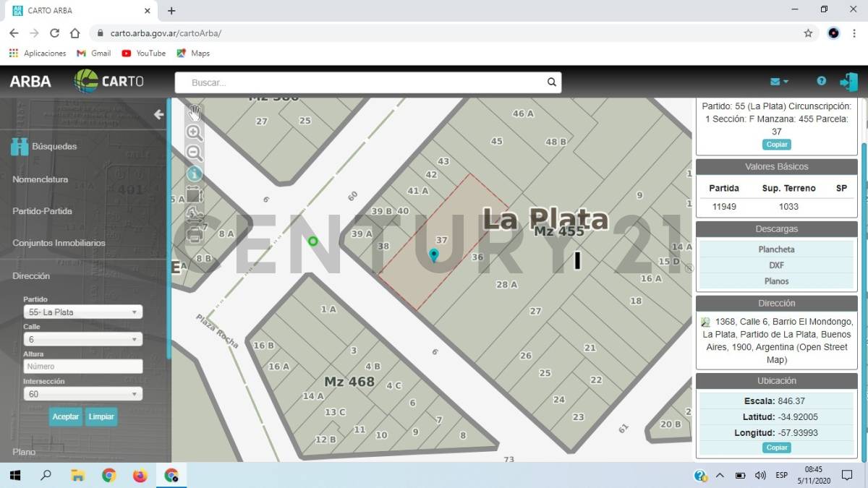Click the login door icon
868x488 pixels.
pyautogui.click(x=848, y=82)
